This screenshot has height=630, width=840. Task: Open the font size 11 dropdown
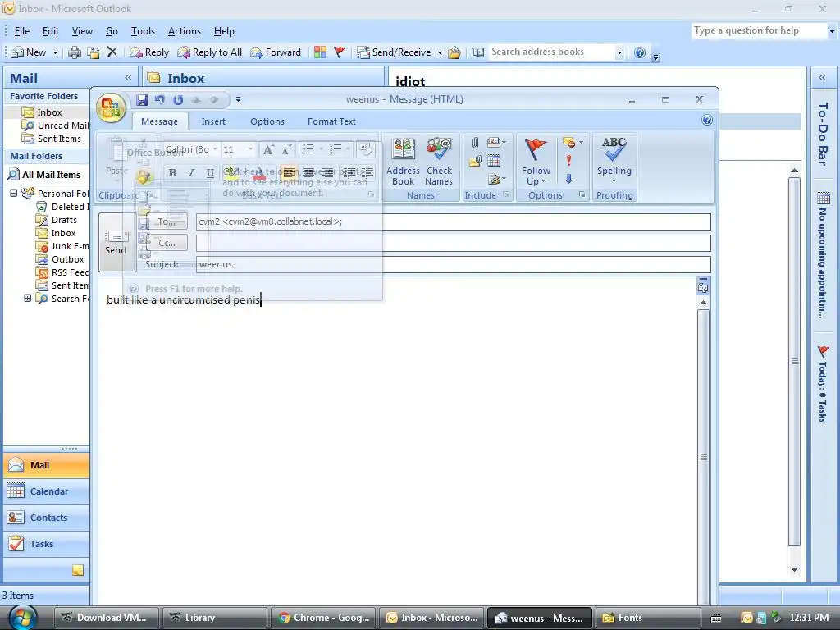(x=250, y=149)
